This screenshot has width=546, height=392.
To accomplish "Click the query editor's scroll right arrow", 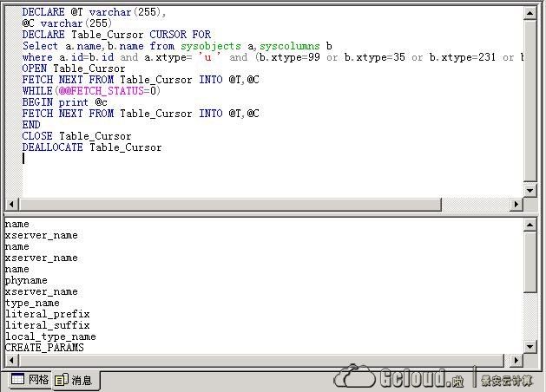I will (x=516, y=205).
